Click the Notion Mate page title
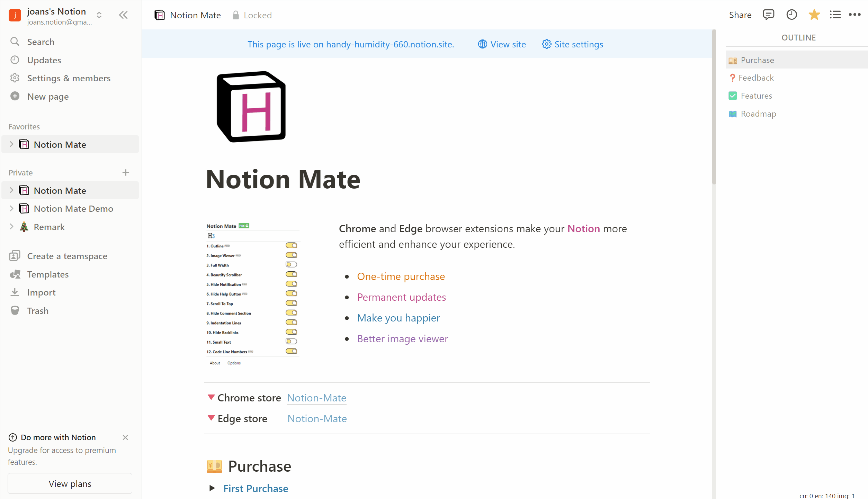 click(x=283, y=179)
